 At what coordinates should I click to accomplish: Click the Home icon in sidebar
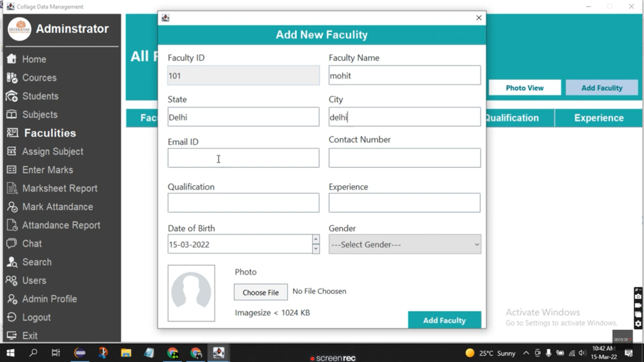point(11,59)
